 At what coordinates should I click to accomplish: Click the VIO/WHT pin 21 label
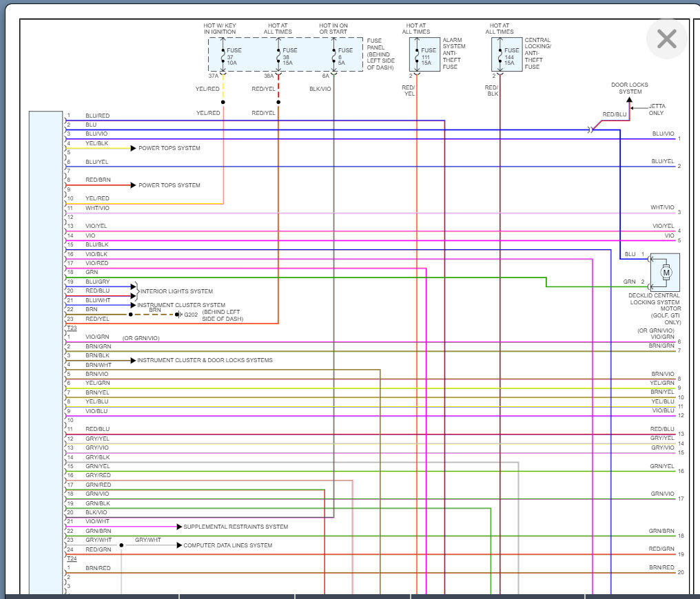pyautogui.click(x=97, y=521)
